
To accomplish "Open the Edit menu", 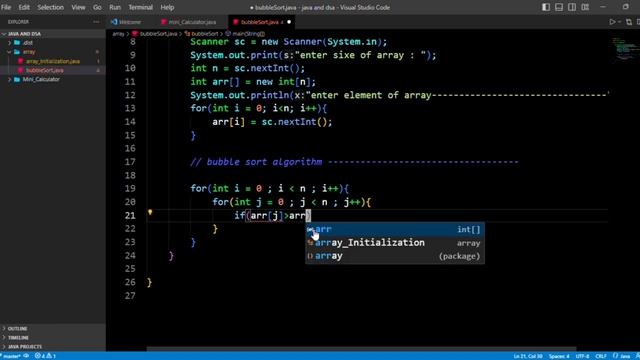I will pos(24,7).
